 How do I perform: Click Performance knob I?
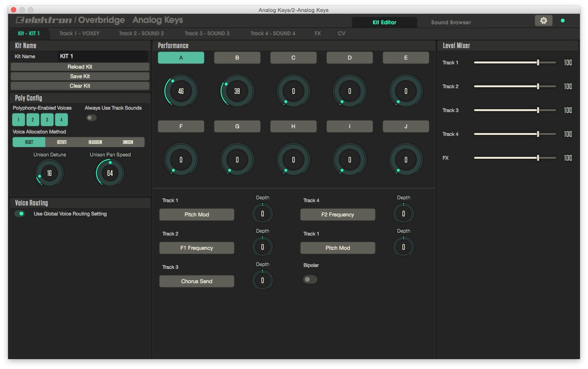pos(350,160)
